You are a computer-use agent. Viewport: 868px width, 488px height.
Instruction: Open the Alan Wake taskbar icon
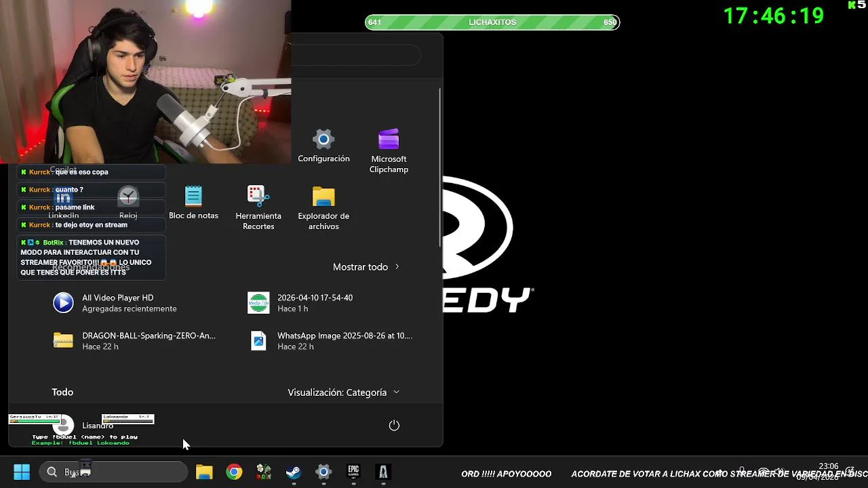(383, 472)
